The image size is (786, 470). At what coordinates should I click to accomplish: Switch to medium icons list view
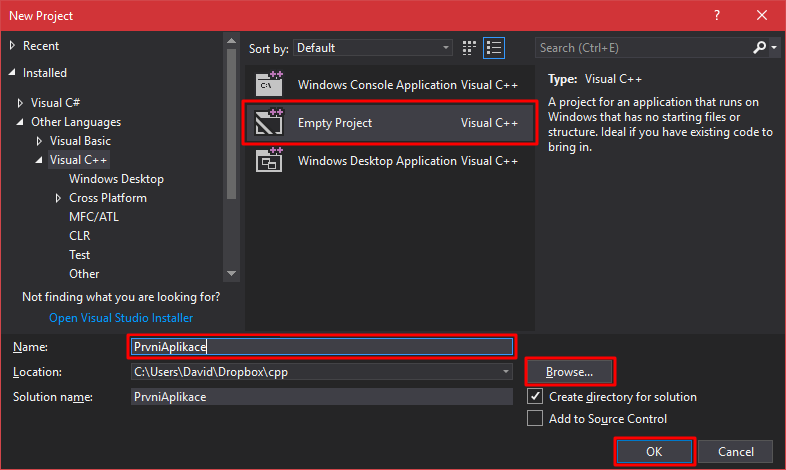(x=494, y=48)
